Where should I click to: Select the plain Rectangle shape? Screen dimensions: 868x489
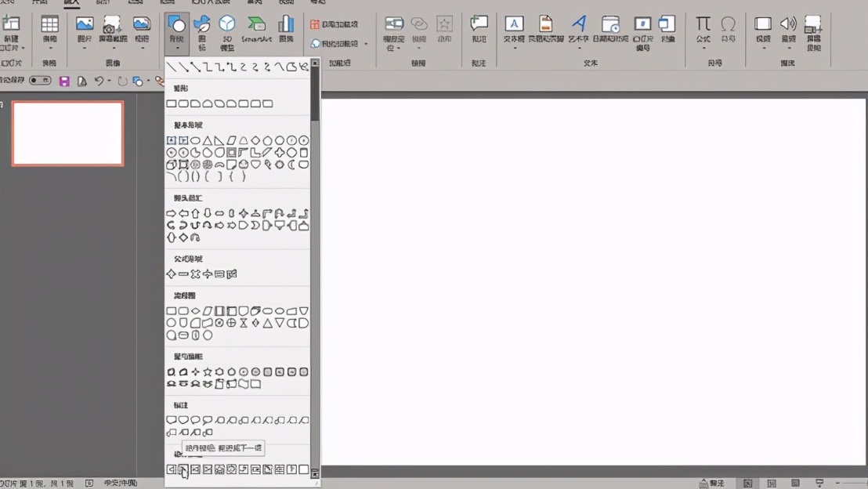171,103
